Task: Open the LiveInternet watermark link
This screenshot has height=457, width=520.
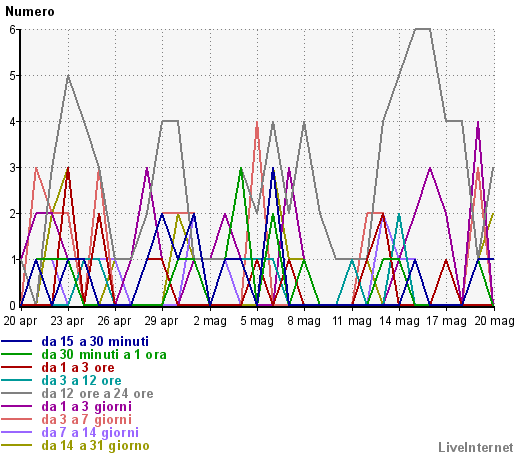Action: coord(476,448)
